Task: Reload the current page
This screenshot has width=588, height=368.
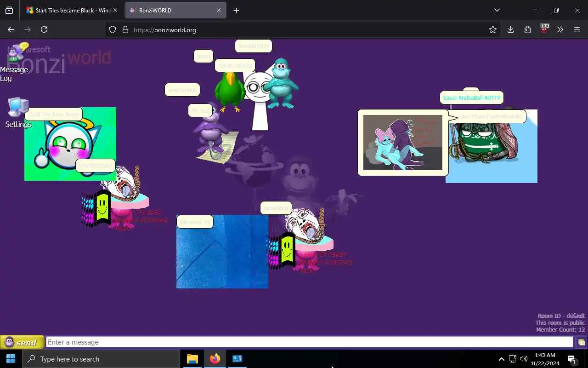Action: pyautogui.click(x=44, y=29)
